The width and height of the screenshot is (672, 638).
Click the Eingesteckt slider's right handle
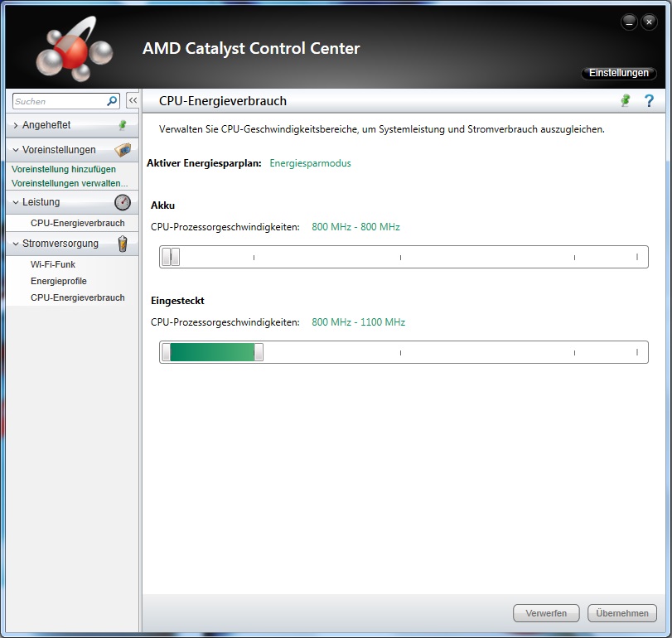[259, 352]
